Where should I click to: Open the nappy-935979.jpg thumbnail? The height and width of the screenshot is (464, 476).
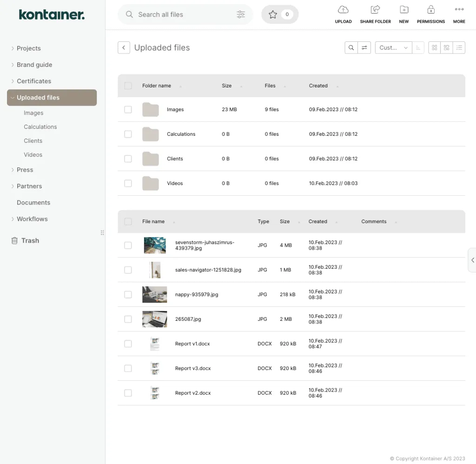coord(154,294)
